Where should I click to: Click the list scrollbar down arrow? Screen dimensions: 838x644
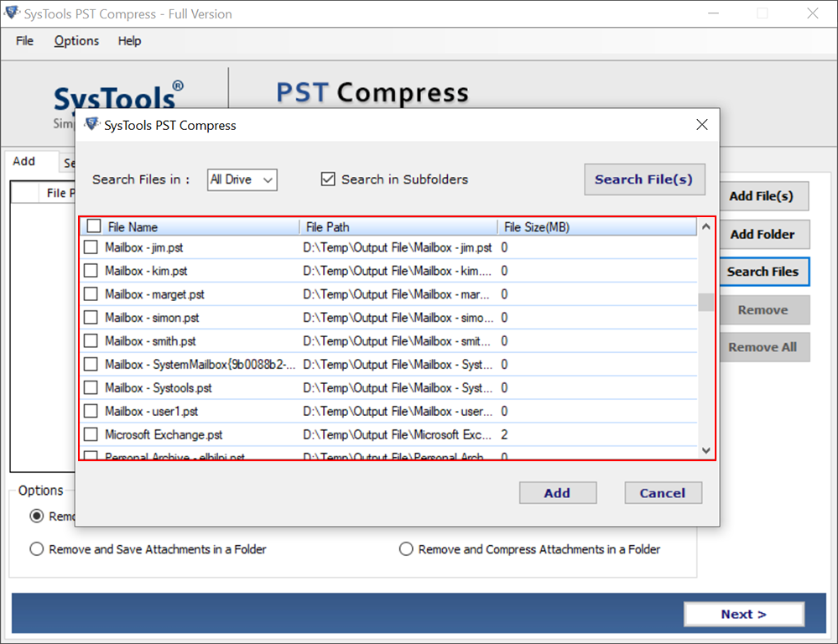pos(706,450)
